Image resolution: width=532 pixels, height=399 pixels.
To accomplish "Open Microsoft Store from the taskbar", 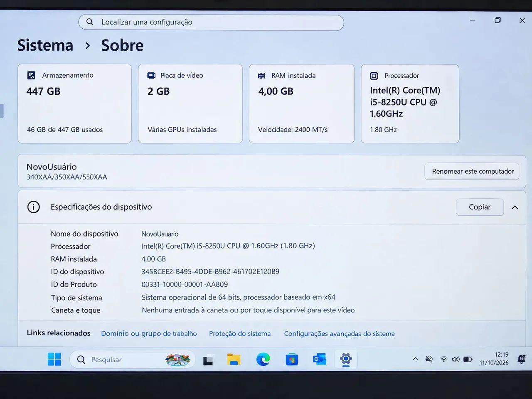I will (x=292, y=359).
